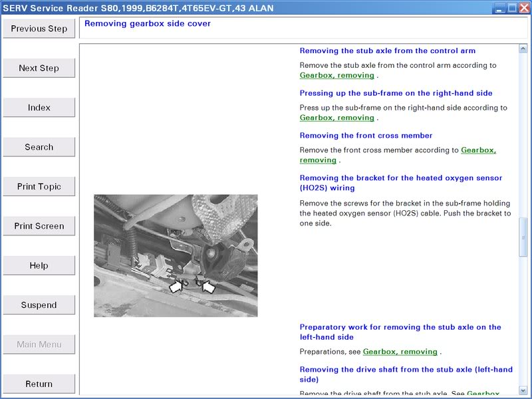Viewport: 532px width, 399px height.
Task: Follow the Gearbox, removing link under front cross member
Action: pyautogui.click(x=478, y=150)
